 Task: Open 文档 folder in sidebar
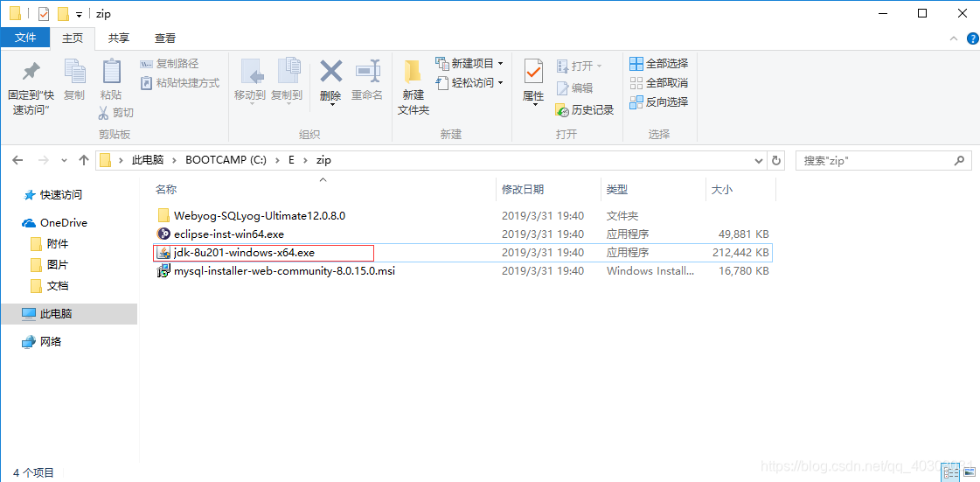point(58,286)
